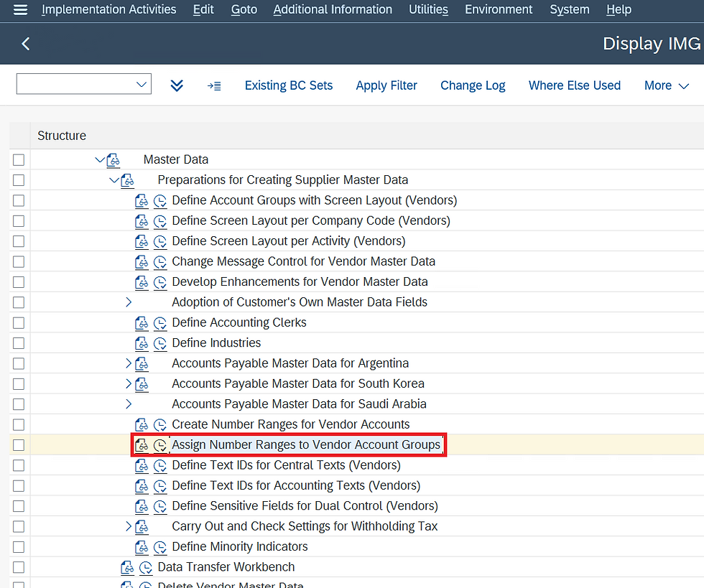Expand Accounts Payable Master Data for South Korea

click(129, 384)
